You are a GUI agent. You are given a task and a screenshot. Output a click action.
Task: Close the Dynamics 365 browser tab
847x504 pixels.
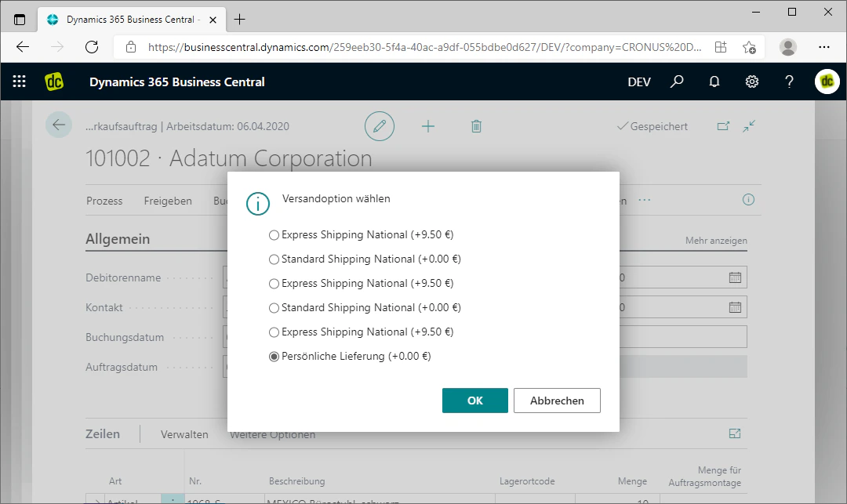[x=213, y=20]
